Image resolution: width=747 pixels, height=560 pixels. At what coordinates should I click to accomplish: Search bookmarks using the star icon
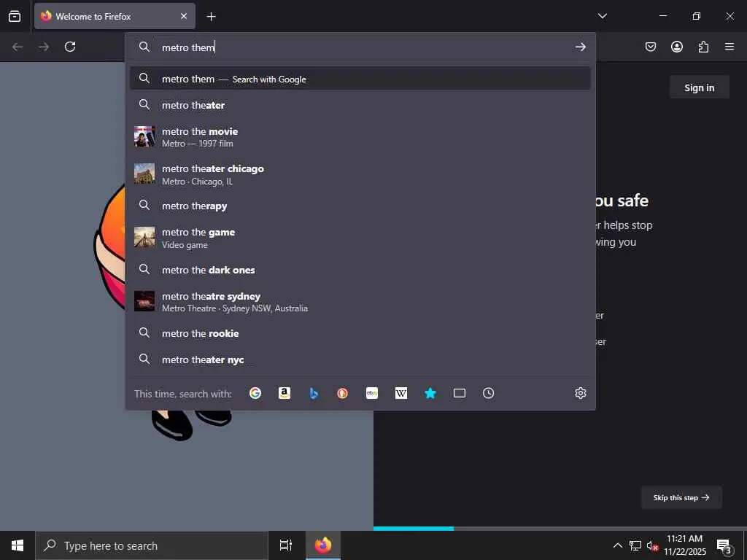[430, 393]
